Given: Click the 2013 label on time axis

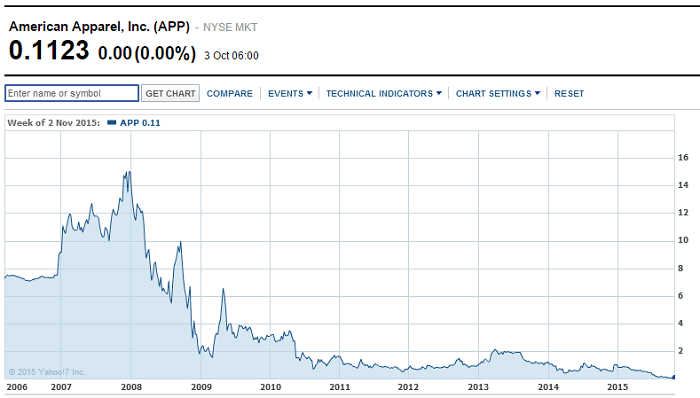Looking at the screenshot, I should [x=478, y=387].
